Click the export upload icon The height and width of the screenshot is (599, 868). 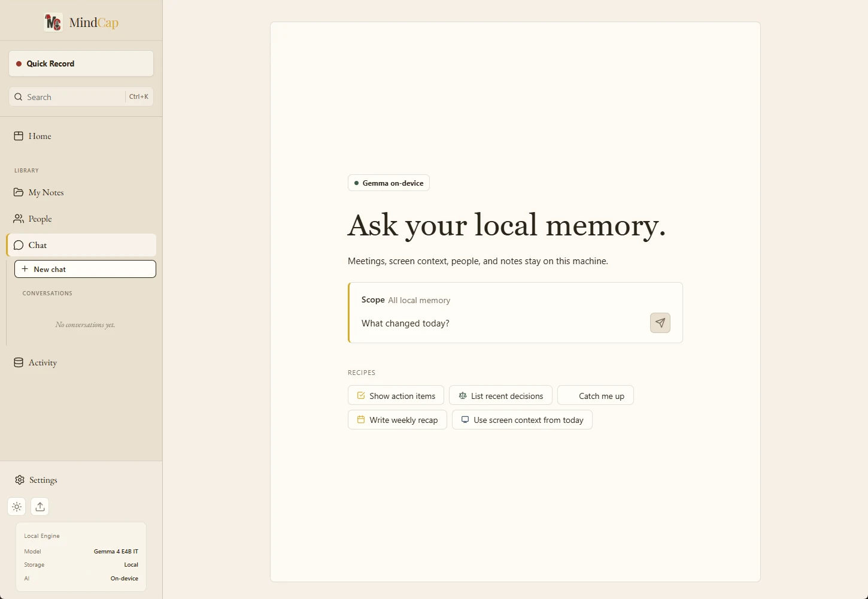click(40, 507)
